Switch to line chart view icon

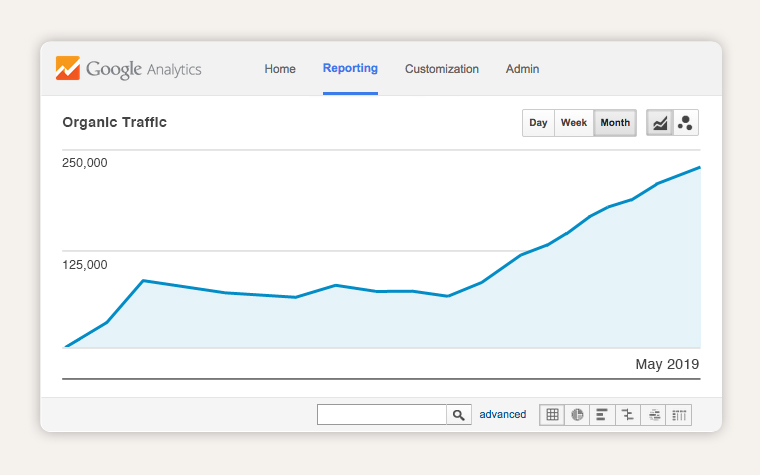click(x=660, y=123)
